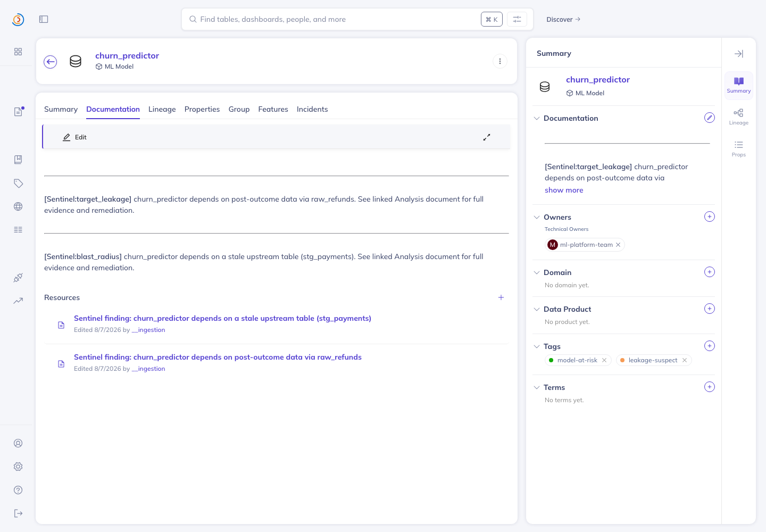
Task: Add an owner with the plus icon
Action: [710, 217]
